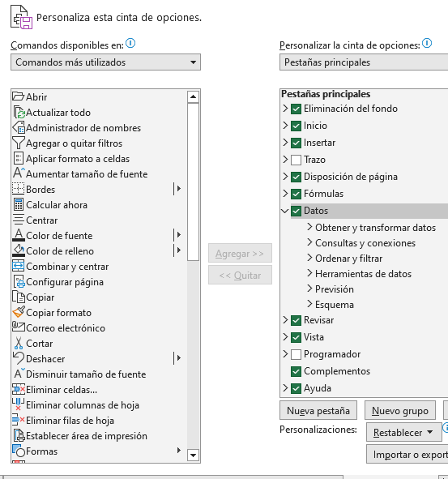Expand the Ordenar y filtrar group
The width and height of the screenshot is (448, 479).
click(309, 258)
